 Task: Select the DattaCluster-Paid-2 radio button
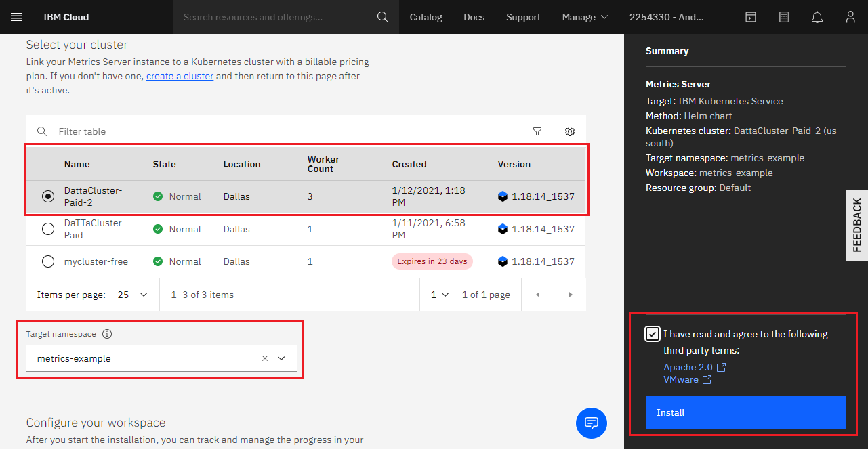pyautogui.click(x=48, y=196)
